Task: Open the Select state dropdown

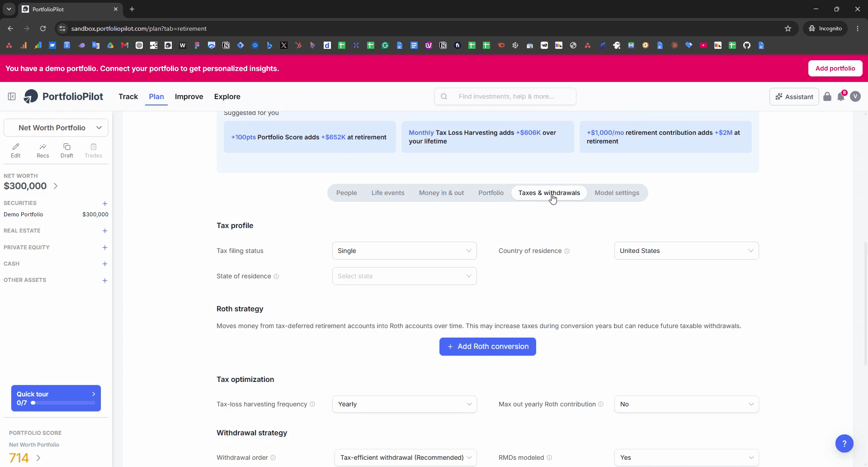Action: click(405, 276)
